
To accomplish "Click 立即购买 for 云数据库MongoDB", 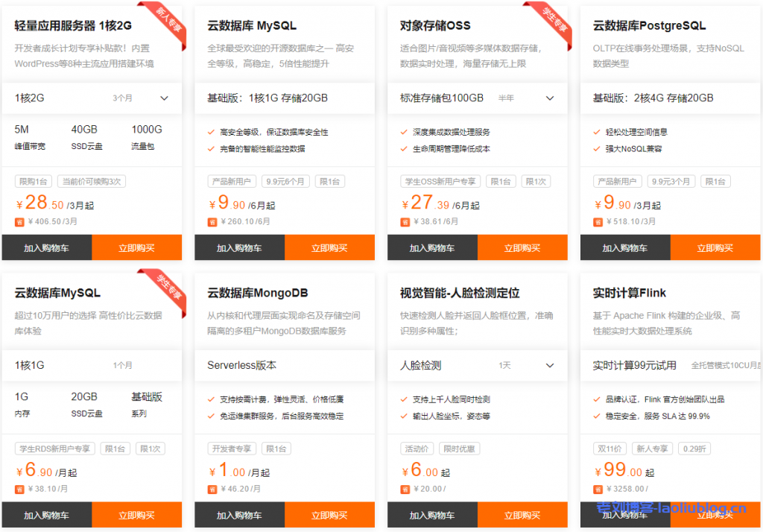I will coord(329,515).
